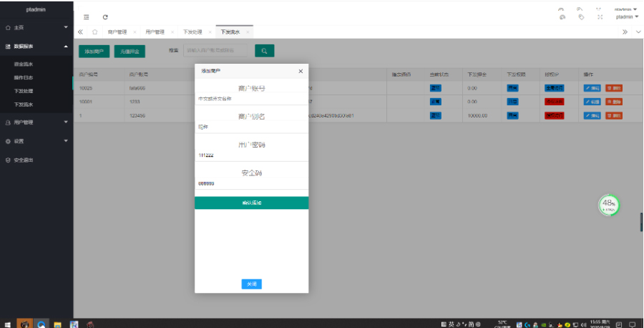The width and height of the screenshot is (644, 328).
Task: Close the 添加商户 dialog with X
Action: pos(301,71)
